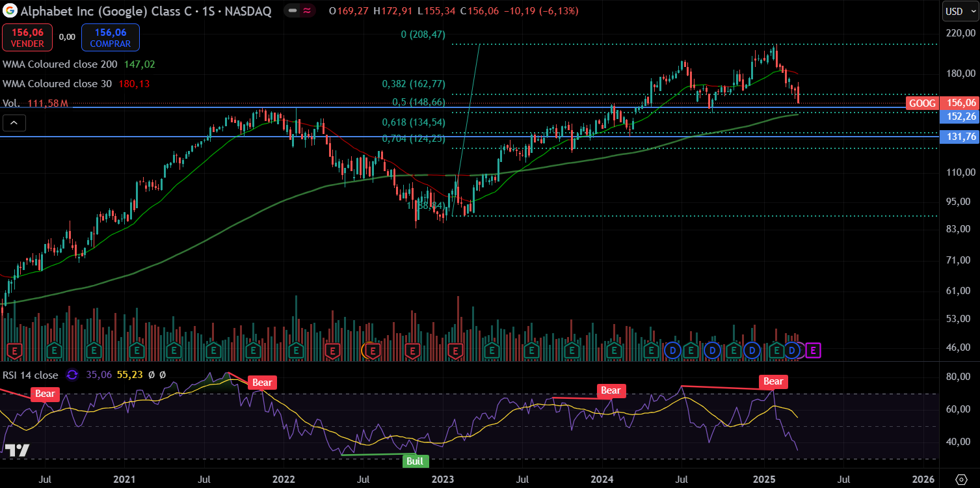980x488 pixels.
Task: Click the low price value L155,34
Action: (x=437, y=11)
